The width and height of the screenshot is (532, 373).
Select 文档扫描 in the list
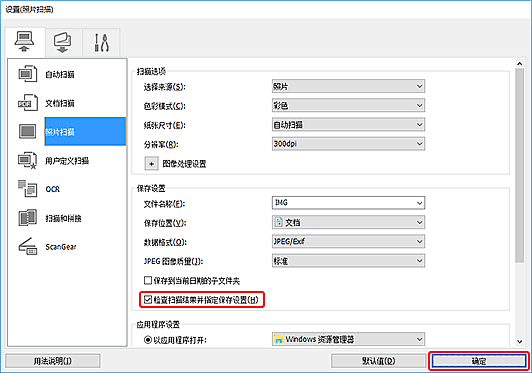(60, 103)
